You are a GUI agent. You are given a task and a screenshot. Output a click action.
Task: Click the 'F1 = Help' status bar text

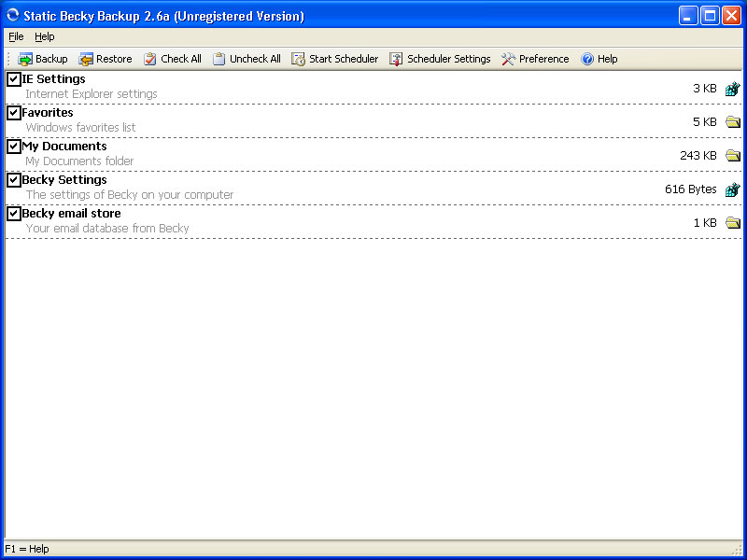pyautogui.click(x=27, y=549)
